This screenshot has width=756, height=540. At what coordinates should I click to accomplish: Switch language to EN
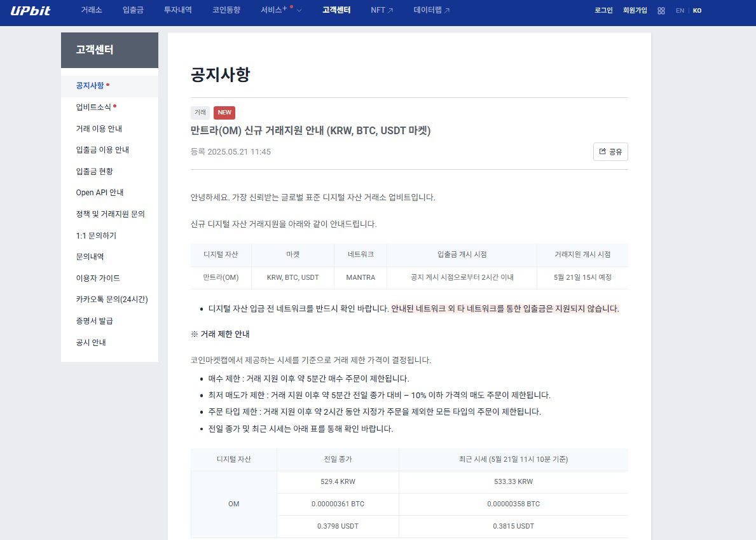[680, 11]
